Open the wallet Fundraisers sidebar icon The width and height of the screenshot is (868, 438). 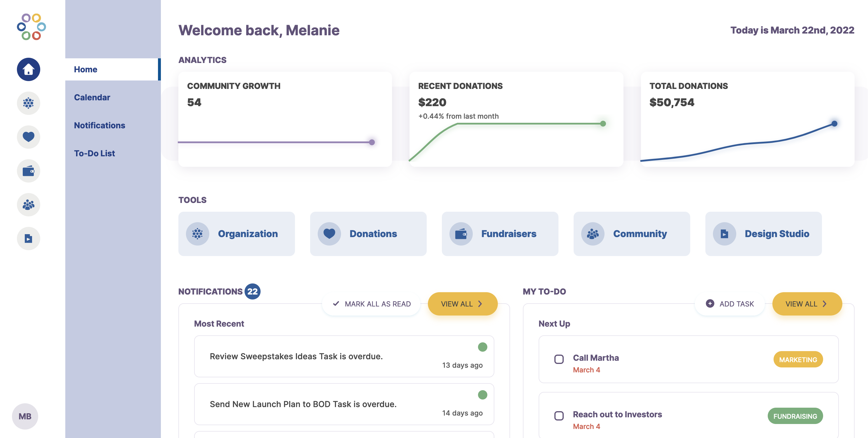coord(28,171)
